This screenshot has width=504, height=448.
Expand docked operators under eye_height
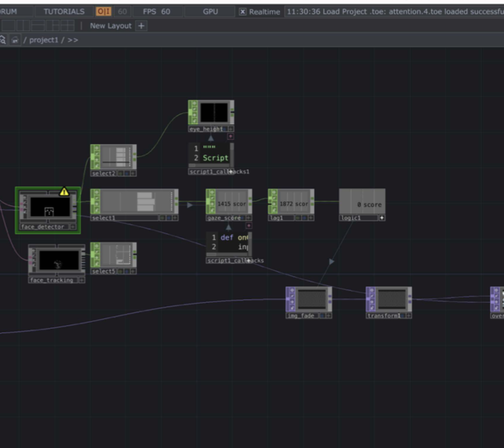point(230,137)
